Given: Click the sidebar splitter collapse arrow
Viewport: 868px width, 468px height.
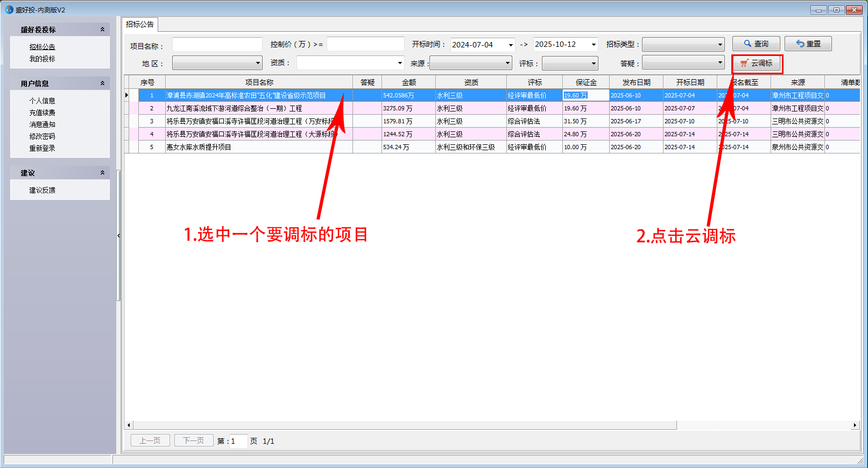Looking at the screenshot, I should tap(118, 235).
